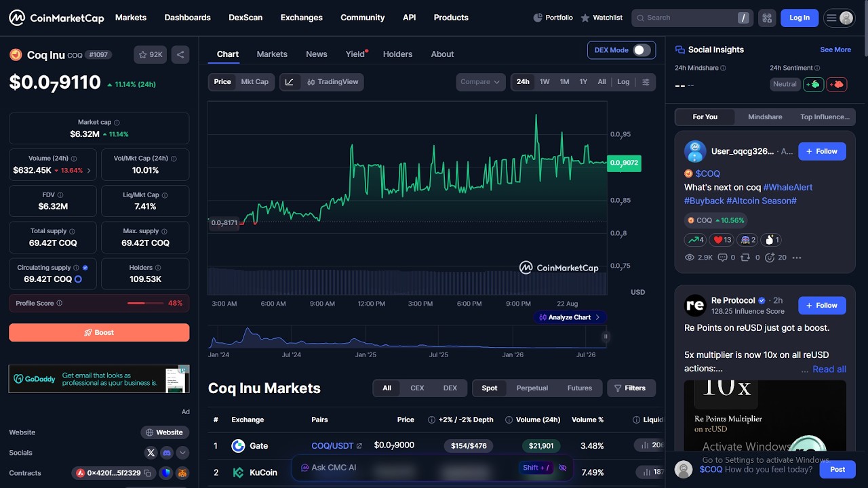
Task: Select the 1W time range
Action: (545, 82)
